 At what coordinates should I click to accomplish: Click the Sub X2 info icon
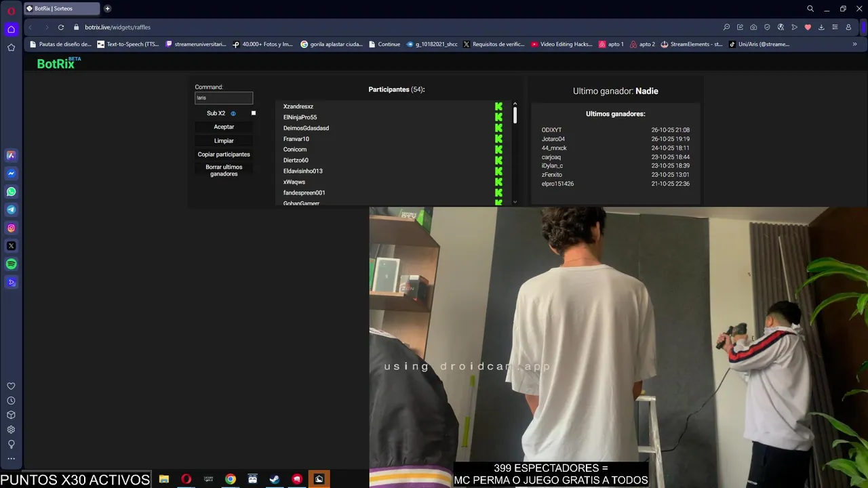tap(233, 113)
